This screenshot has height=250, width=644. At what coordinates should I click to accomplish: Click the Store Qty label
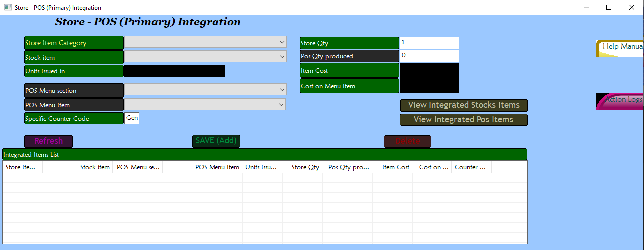pos(349,43)
